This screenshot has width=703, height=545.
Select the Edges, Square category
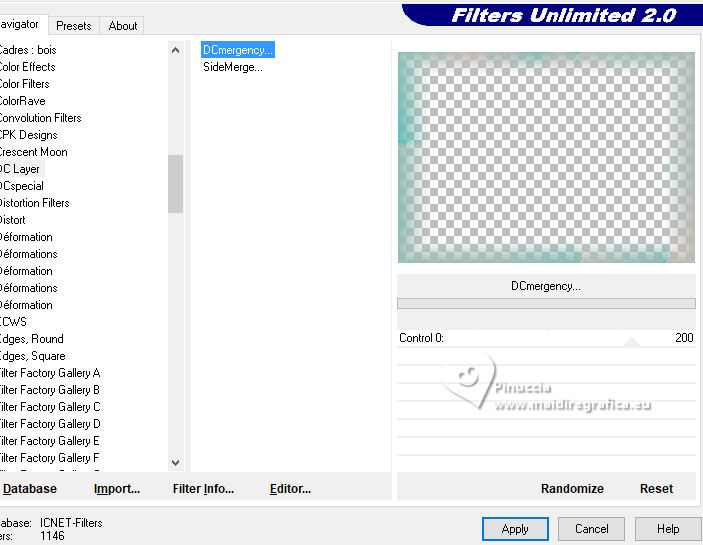tap(33, 356)
